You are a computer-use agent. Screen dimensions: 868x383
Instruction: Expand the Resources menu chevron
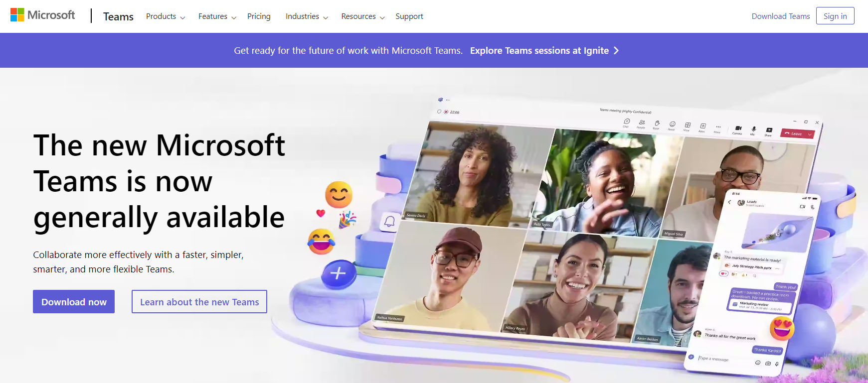click(382, 17)
